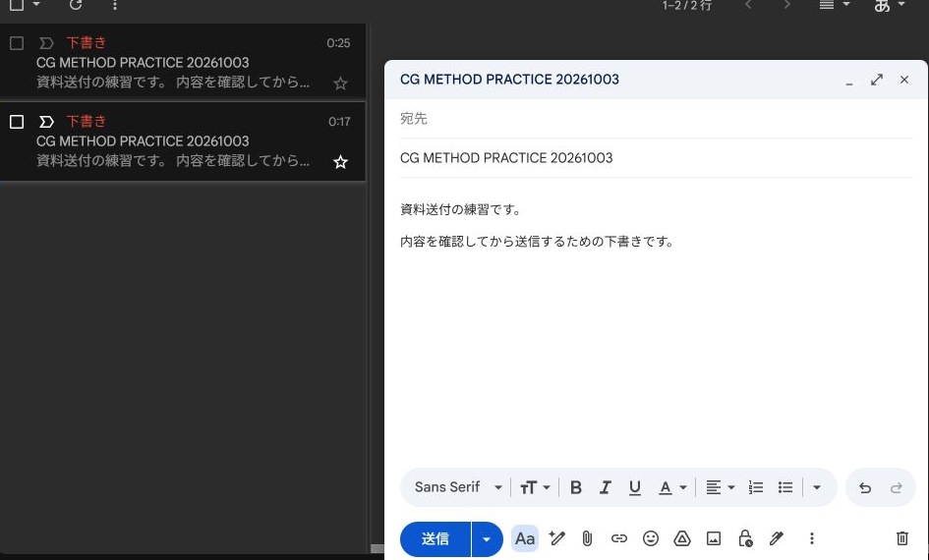Check the box for the 0:25 draft
Screen dimensions: 929x560
pos(17,43)
